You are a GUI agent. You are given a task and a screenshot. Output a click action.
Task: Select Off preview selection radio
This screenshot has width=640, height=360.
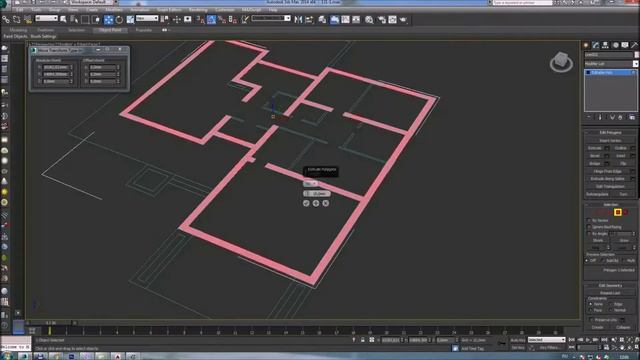point(587,260)
